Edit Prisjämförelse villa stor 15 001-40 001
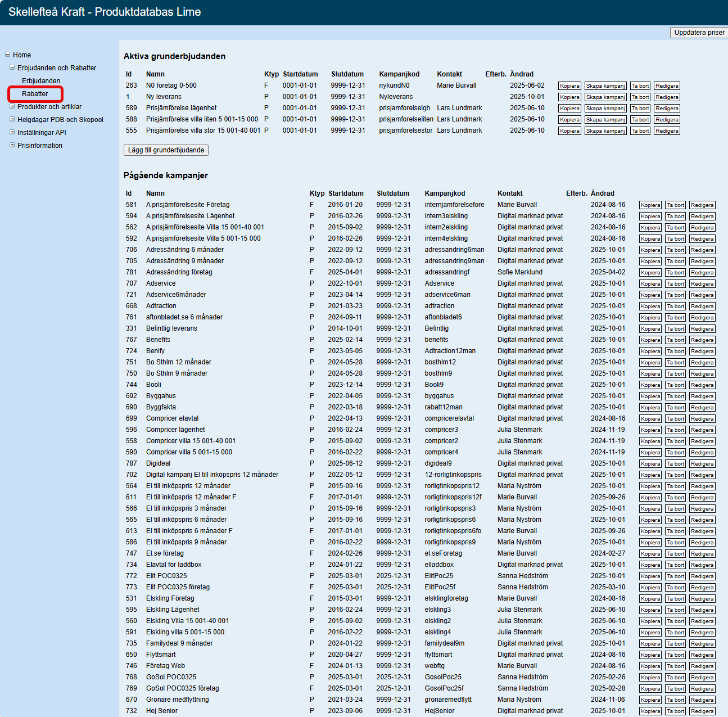728x717 pixels. [x=667, y=131]
